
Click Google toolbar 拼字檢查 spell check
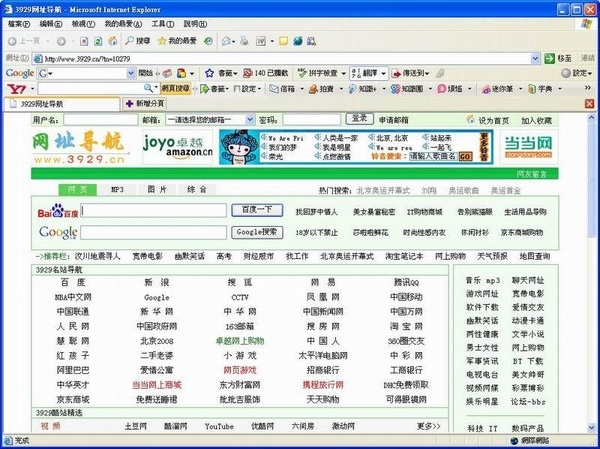coord(318,73)
